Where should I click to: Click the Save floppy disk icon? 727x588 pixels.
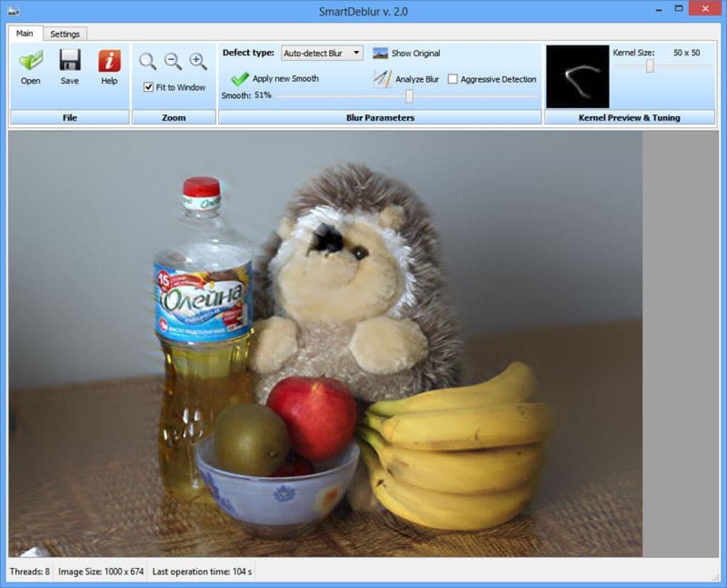70,61
